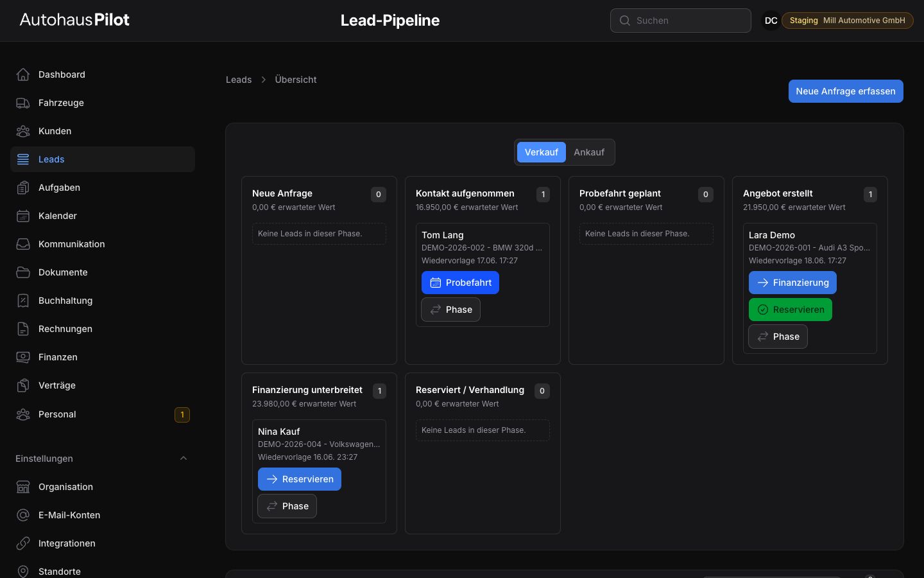This screenshot has width=924, height=578.
Task: Click Reservieren button for Nina Kauf
Action: pyautogui.click(x=300, y=479)
